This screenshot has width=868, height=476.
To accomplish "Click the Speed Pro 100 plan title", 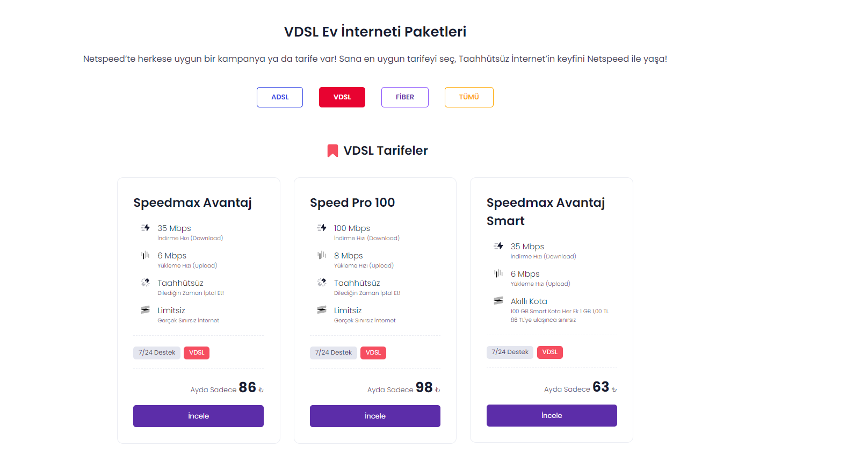I will [352, 203].
